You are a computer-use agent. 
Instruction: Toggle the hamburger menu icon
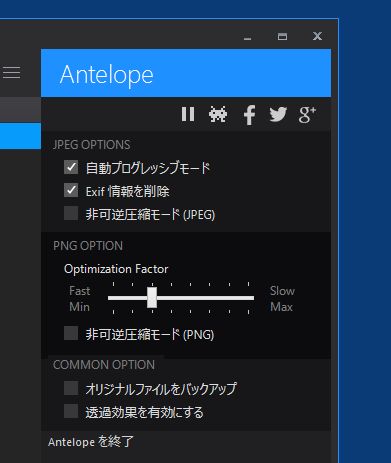pyautogui.click(x=11, y=72)
